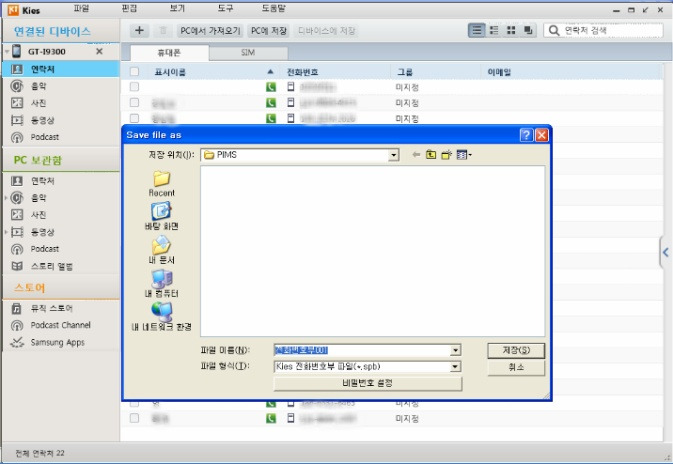Click back arrow in Save dialog

(416, 155)
